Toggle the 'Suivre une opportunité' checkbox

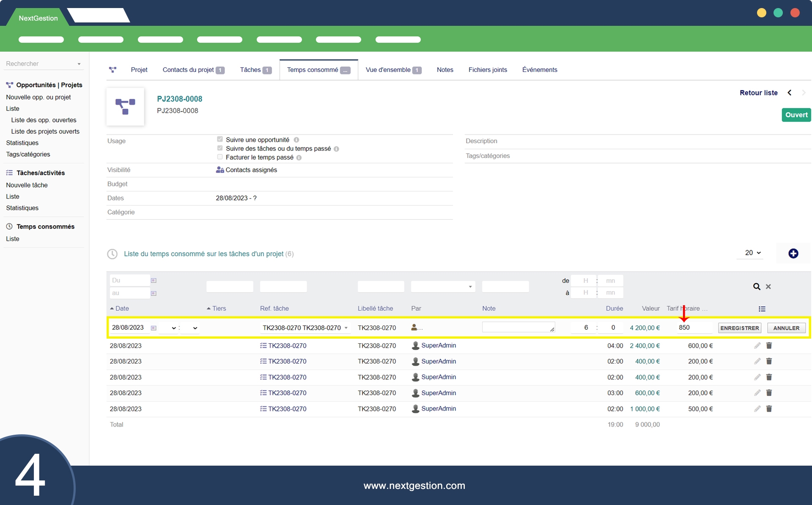point(220,139)
